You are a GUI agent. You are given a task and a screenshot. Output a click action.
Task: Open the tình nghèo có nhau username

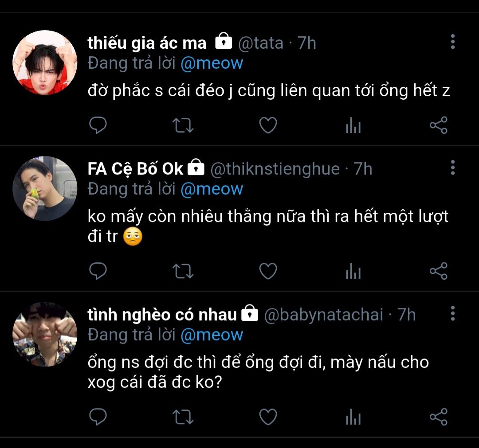pyautogui.click(x=162, y=314)
